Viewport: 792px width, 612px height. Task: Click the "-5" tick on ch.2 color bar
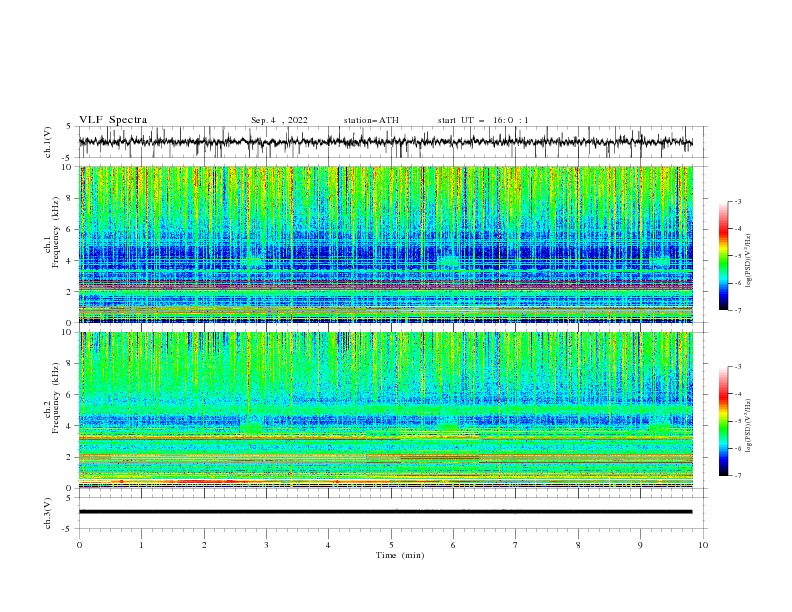click(x=738, y=421)
